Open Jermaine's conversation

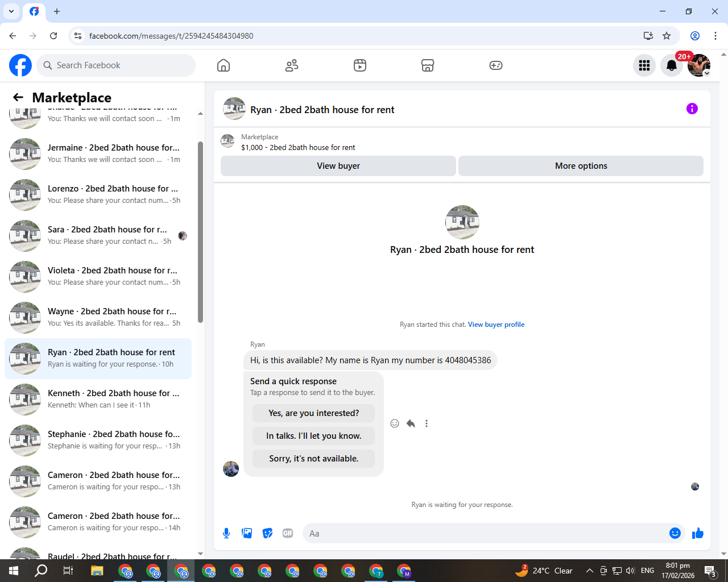98,153
